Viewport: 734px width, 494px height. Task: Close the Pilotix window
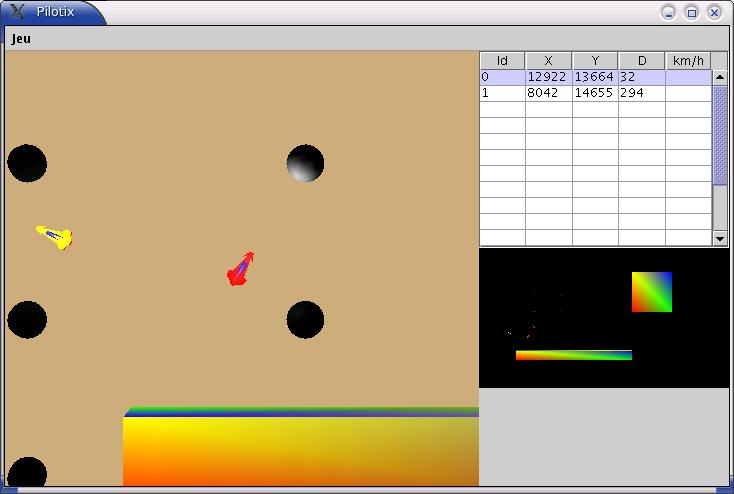coord(714,13)
